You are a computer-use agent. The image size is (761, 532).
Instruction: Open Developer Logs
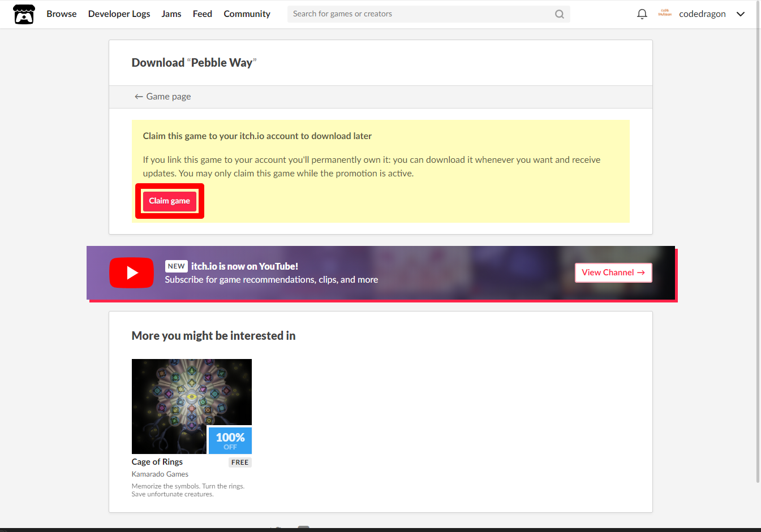pos(119,14)
